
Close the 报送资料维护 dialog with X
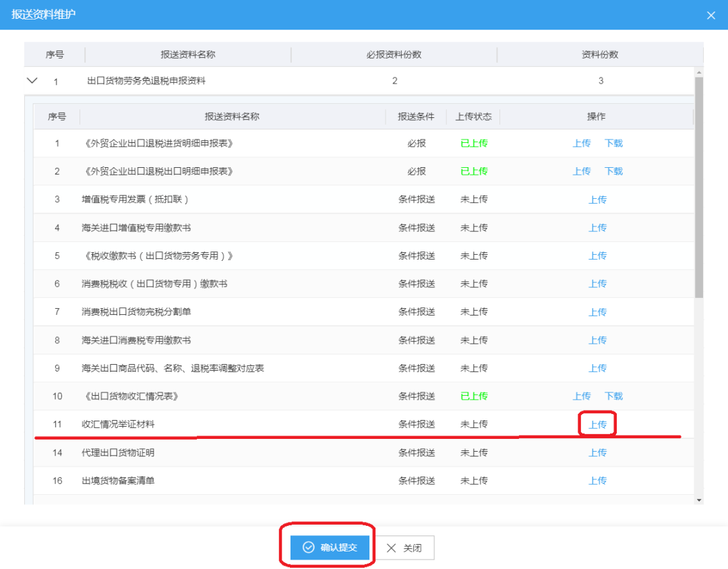tap(711, 15)
